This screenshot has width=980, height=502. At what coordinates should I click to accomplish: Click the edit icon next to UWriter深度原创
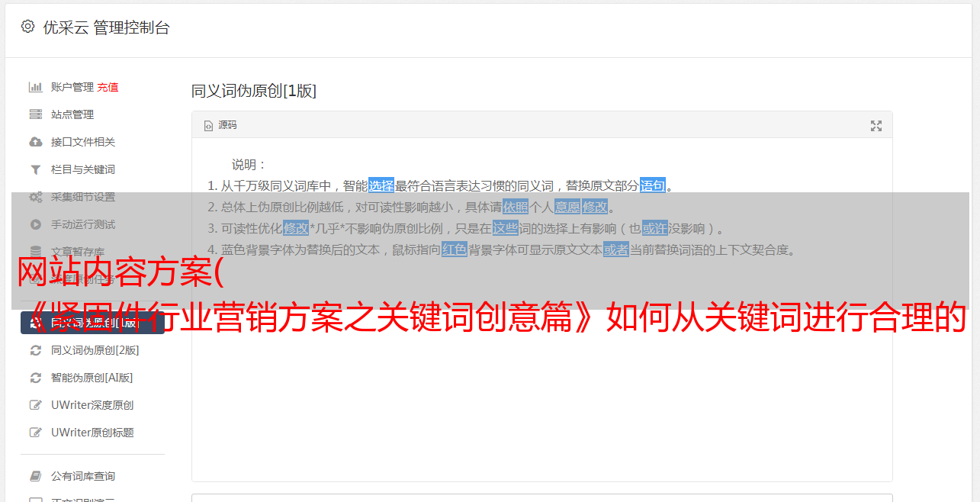pos(35,405)
